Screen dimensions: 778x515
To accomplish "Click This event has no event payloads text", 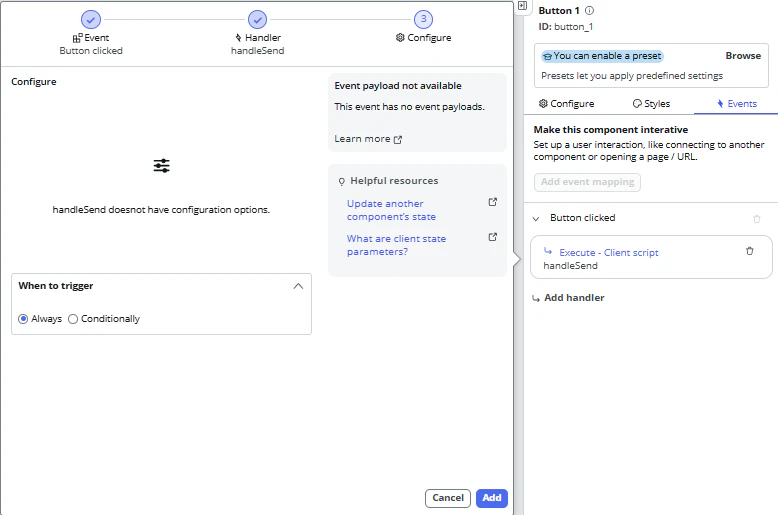I will click(x=409, y=107).
